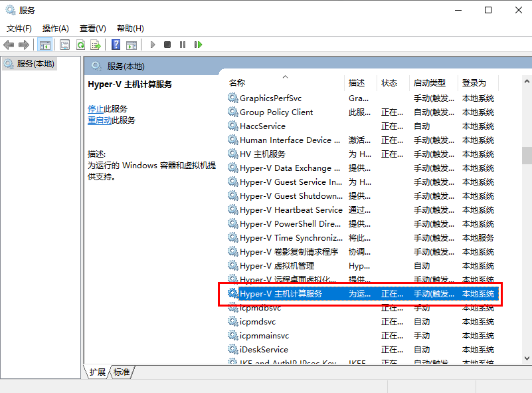Screen dimensions: 532x393
Task: Select Hyper-V Guest Service In... name
Action: [291, 182]
